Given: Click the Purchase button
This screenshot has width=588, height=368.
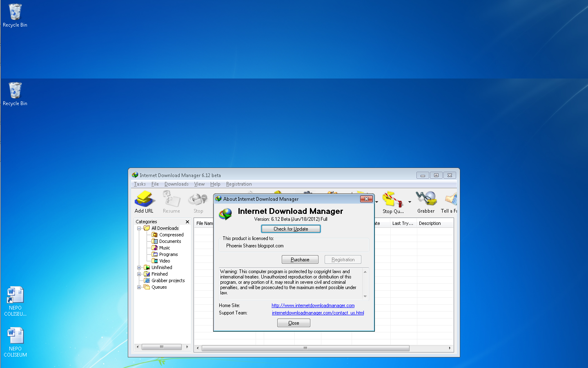Looking at the screenshot, I should click(300, 260).
